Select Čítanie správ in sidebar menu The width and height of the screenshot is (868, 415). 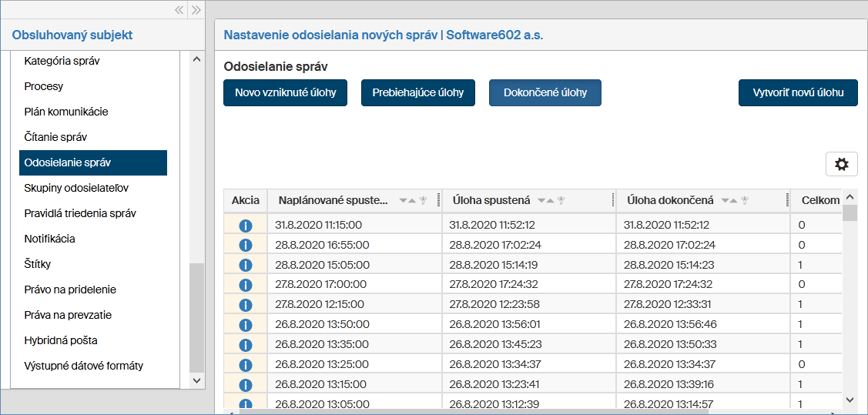point(55,137)
